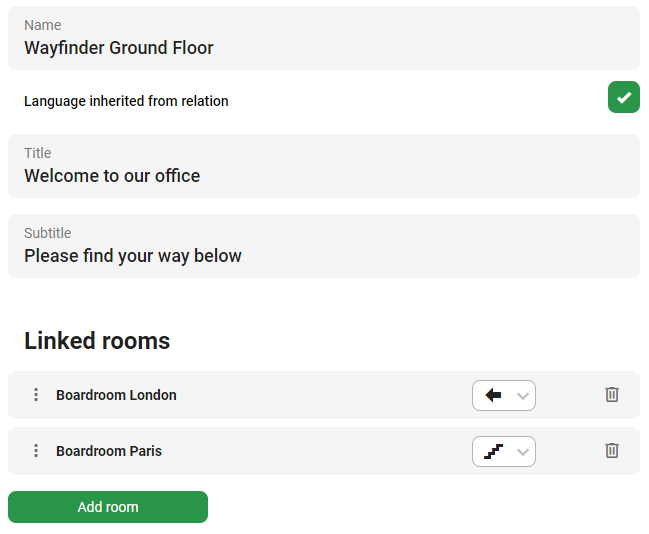Grab the Boardroom Paris drag handle
Image resolution: width=649 pixels, height=534 pixels.
pos(36,450)
